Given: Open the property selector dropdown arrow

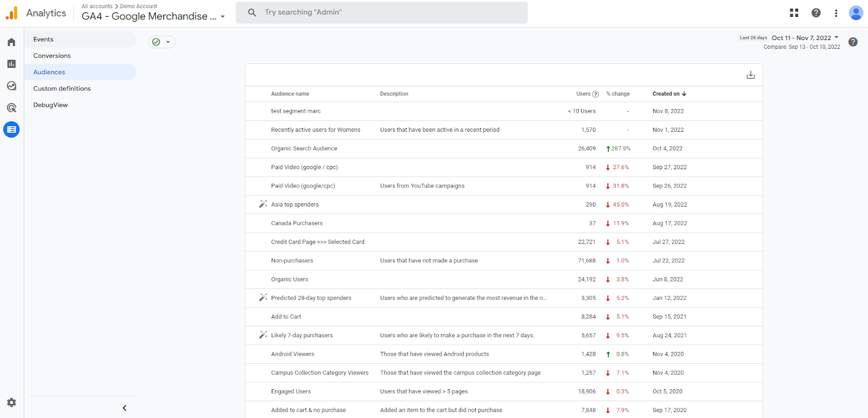Looking at the screenshot, I should click(x=222, y=17).
